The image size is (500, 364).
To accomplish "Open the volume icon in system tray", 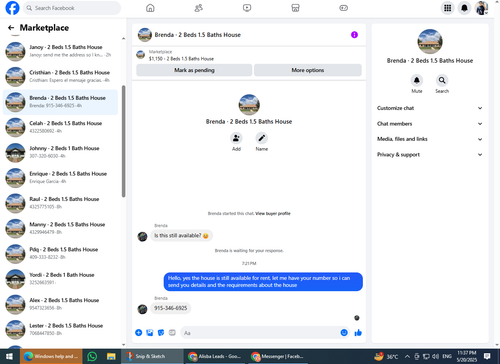I will coord(435,357).
